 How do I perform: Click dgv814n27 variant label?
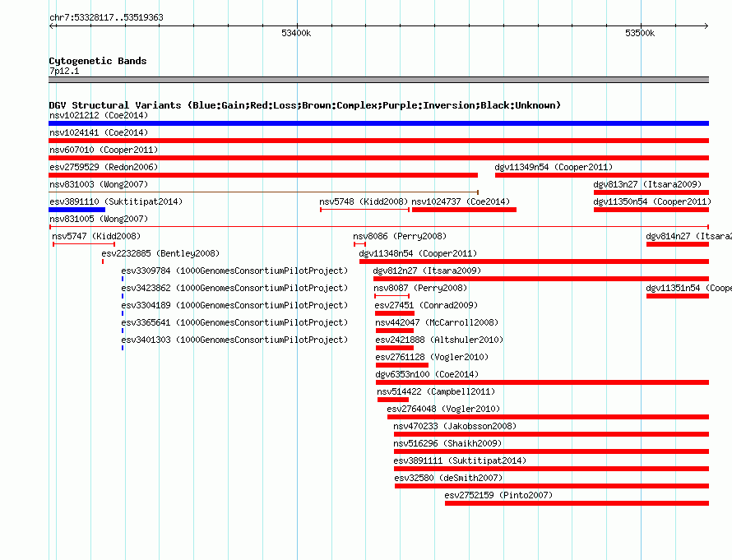point(688,236)
